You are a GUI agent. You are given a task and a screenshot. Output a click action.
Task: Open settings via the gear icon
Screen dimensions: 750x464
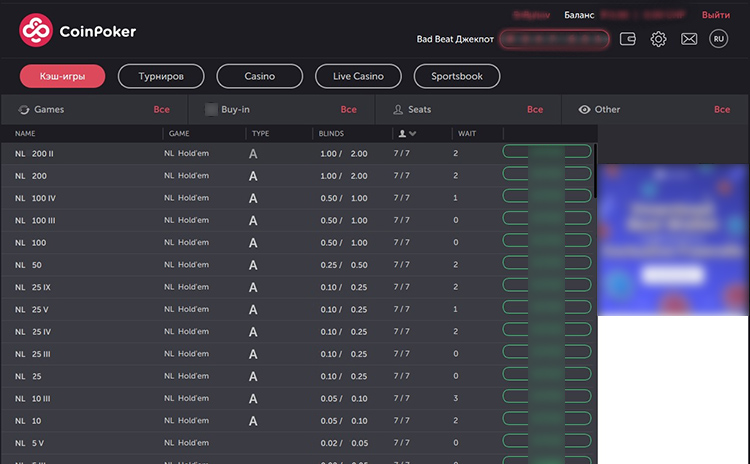tap(658, 39)
